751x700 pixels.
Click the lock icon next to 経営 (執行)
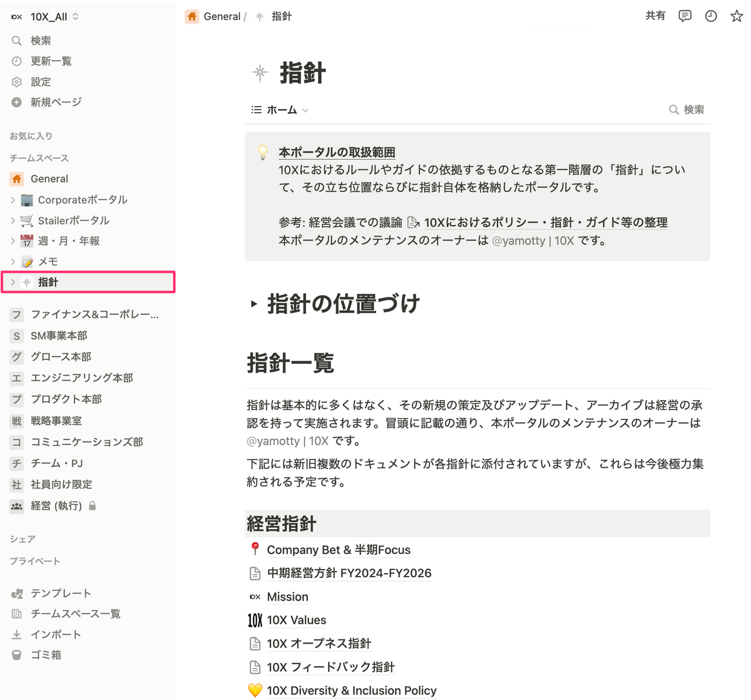coord(93,505)
